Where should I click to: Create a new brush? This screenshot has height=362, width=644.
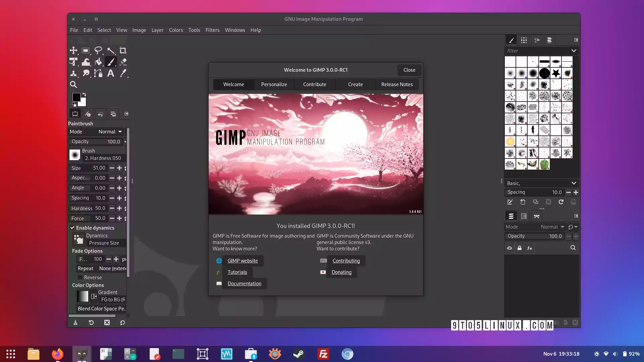pyautogui.click(x=523, y=202)
